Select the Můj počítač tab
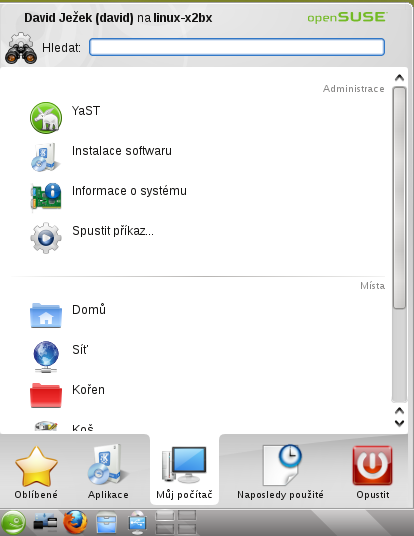 [x=184, y=472]
